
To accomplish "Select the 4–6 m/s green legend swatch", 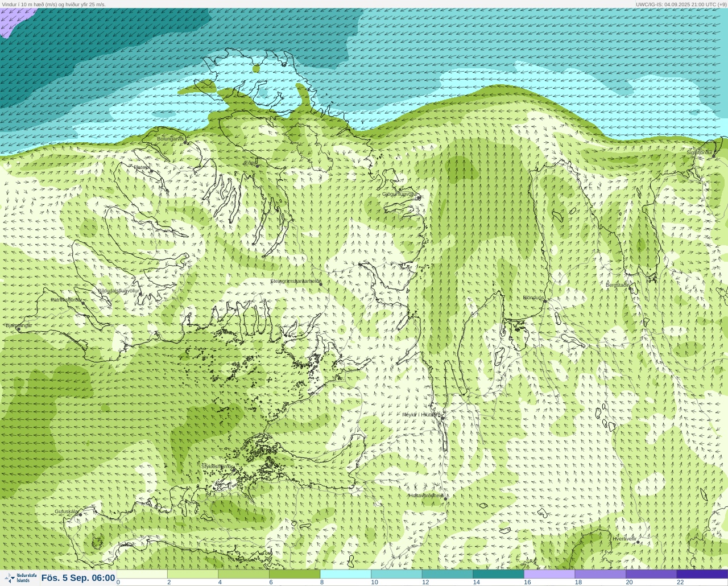I will point(243,574).
